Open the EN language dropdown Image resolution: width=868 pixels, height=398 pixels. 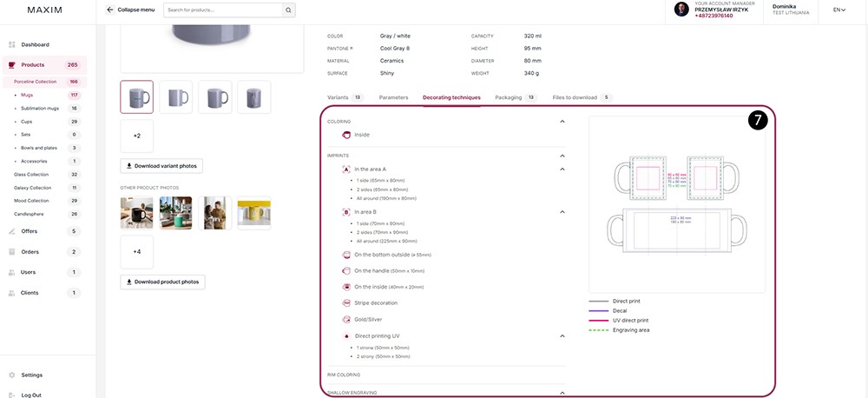[x=839, y=10]
